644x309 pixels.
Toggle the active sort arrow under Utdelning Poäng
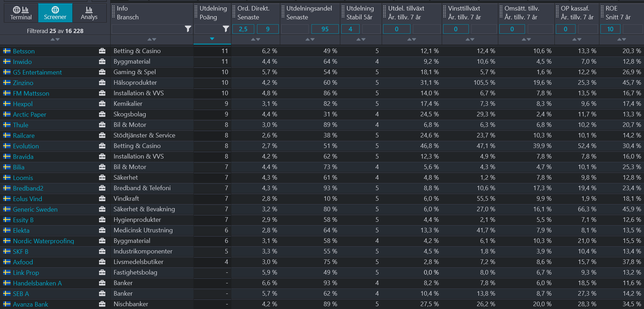click(x=212, y=39)
